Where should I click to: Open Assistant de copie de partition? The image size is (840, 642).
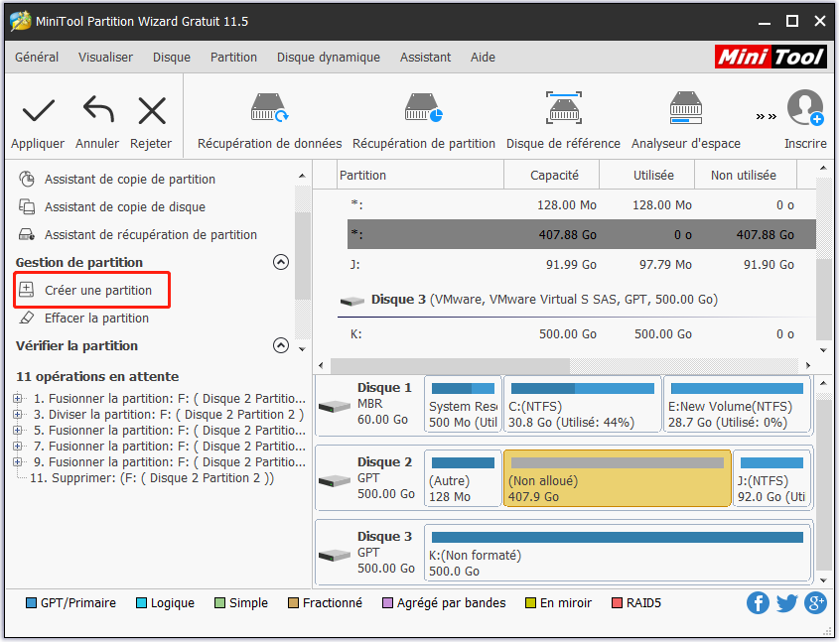(x=130, y=179)
